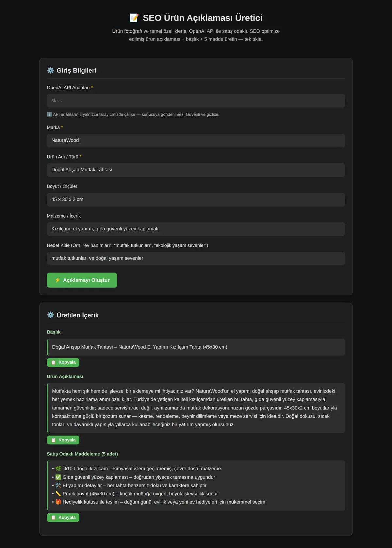Select the Malzeme / İçerik input field
Viewport: 392px width, 548px height.
tap(196, 229)
